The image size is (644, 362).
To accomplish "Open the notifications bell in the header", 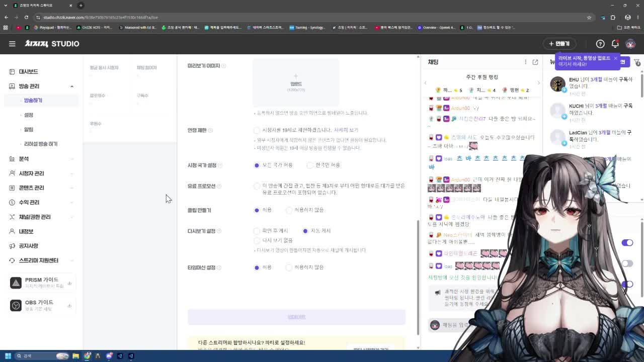I will [x=615, y=44].
